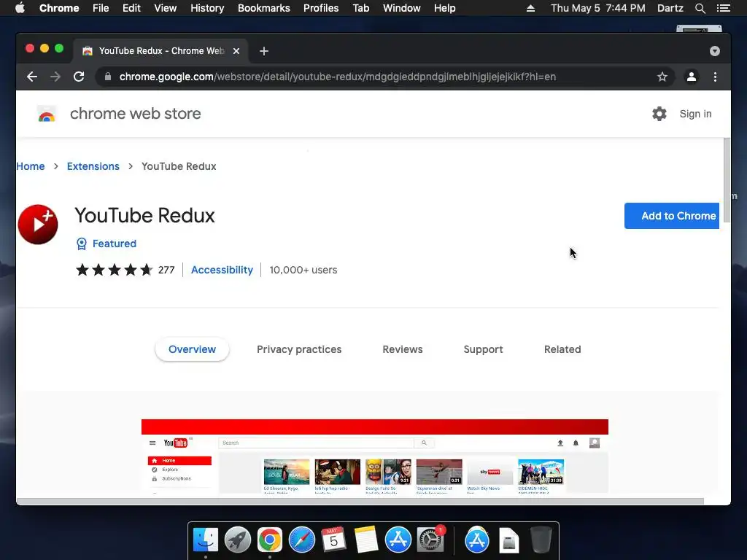This screenshot has width=747, height=560.
Task: Open the Apple menu
Action: click(20, 8)
